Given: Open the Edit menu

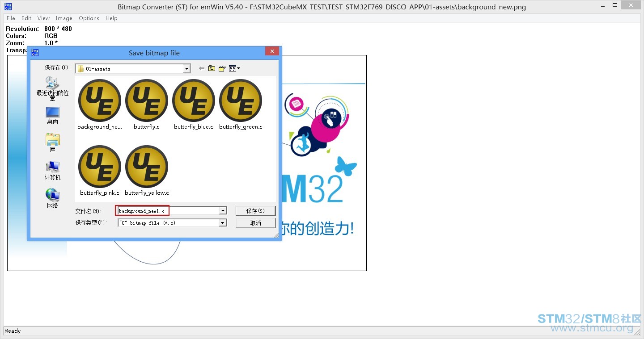Looking at the screenshot, I should tap(26, 18).
